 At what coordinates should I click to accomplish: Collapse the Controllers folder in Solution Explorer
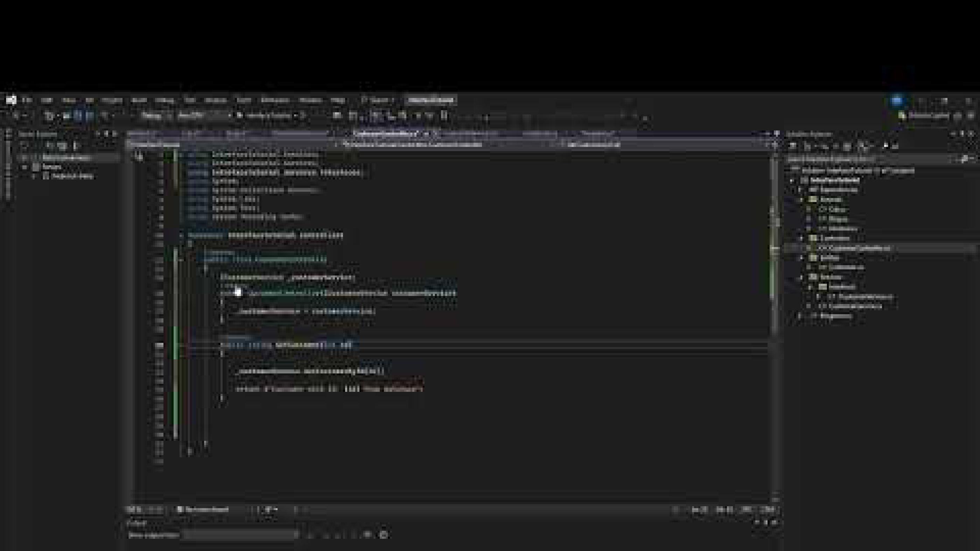[802, 239]
